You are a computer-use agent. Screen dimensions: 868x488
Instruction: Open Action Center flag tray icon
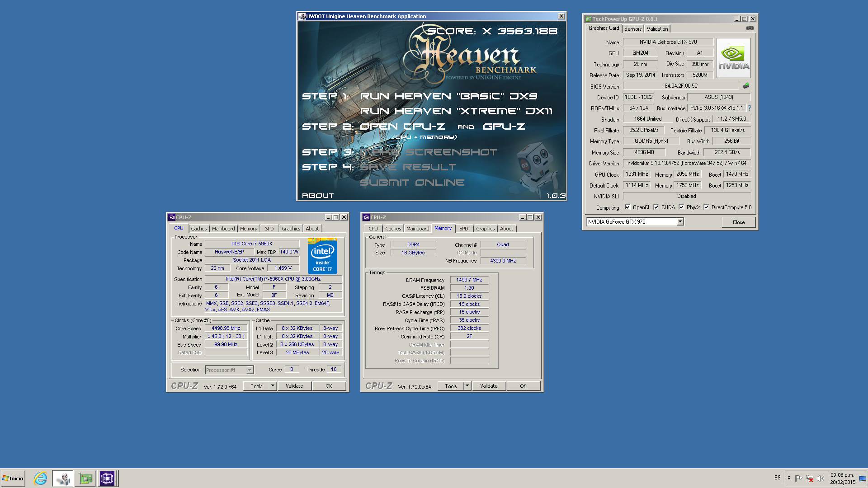click(799, 478)
